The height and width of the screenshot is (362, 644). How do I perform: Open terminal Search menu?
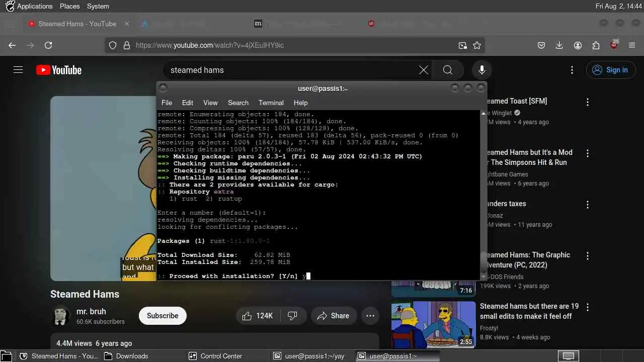[x=238, y=103]
